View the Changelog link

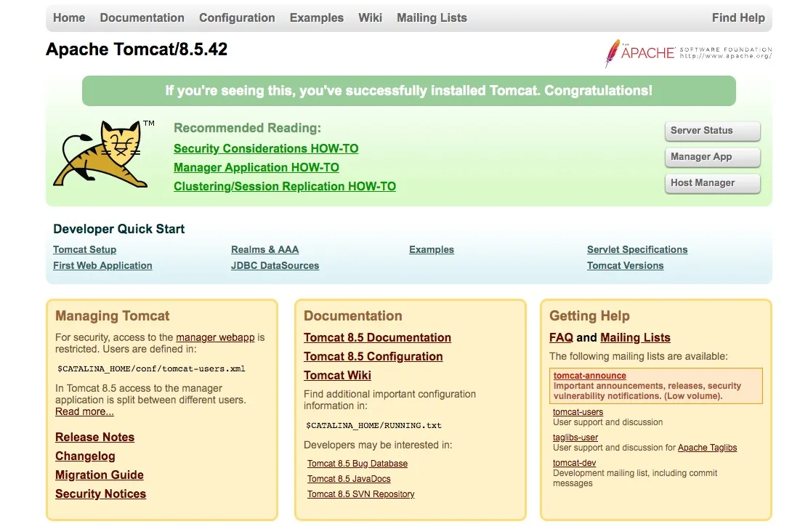(x=85, y=456)
